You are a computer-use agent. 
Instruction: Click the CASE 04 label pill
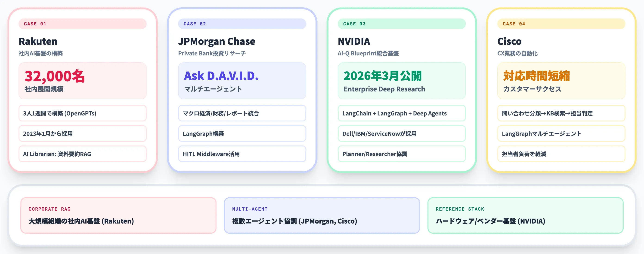tap(561, 24)
